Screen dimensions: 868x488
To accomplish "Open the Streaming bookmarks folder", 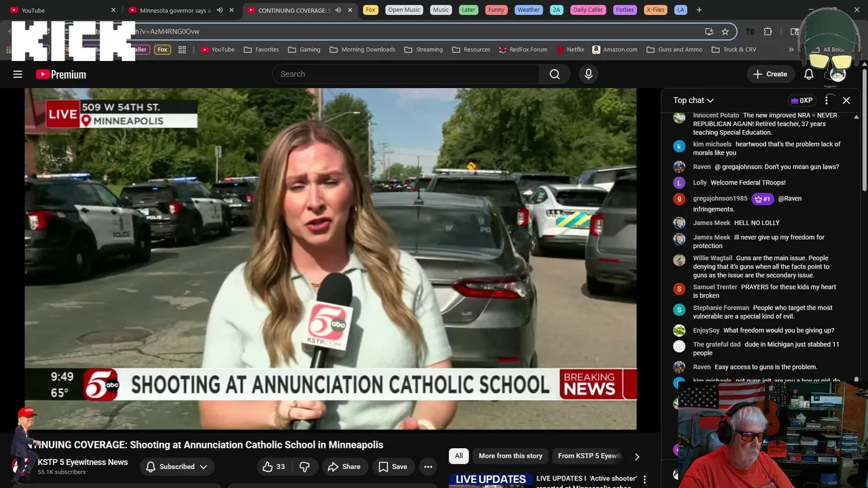I will [423, 49].
